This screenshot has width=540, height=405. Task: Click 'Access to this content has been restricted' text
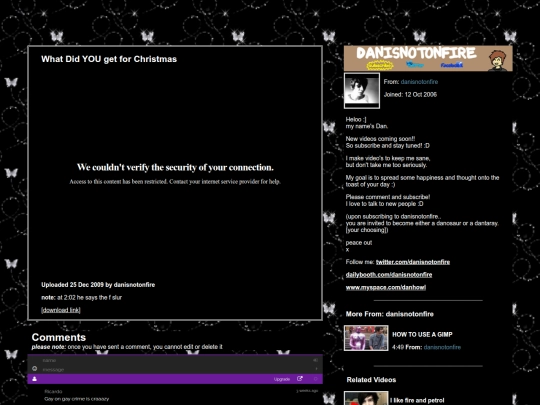pos(175,181)
